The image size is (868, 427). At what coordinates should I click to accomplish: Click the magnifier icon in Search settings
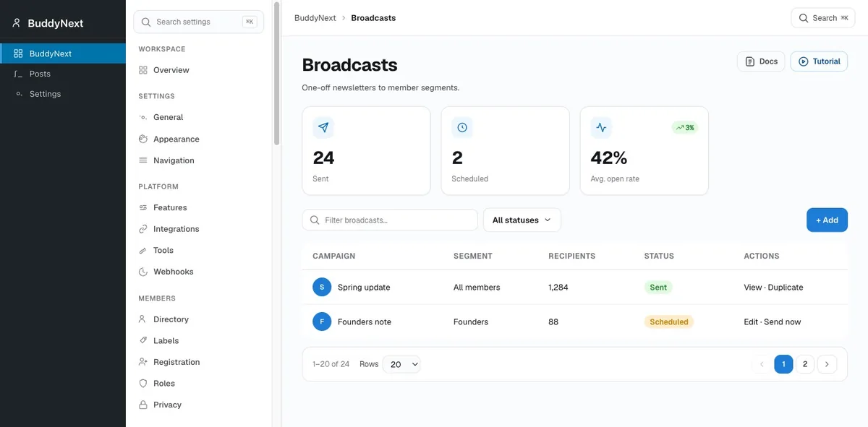click(x=146, y=22)
